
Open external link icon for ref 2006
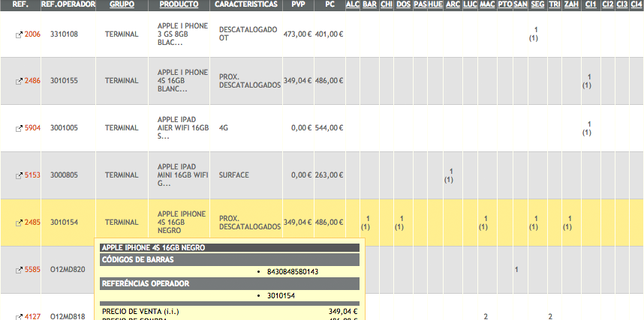point(19,35)
